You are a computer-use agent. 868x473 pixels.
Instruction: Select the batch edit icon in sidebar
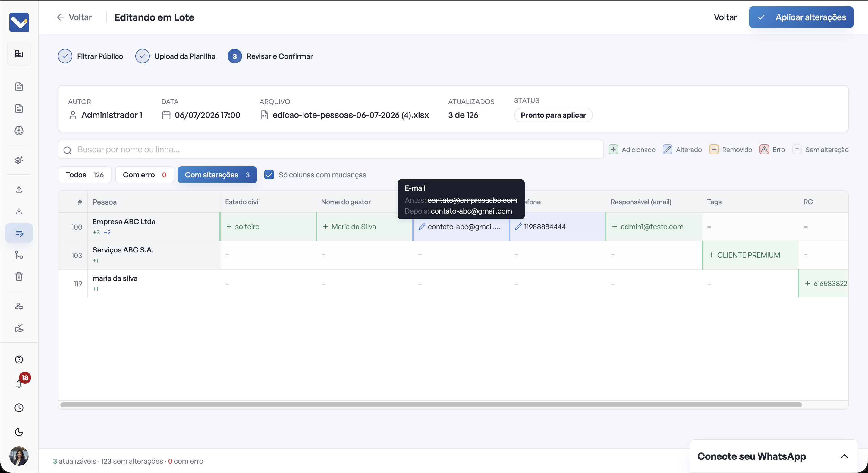coord(19,233)
